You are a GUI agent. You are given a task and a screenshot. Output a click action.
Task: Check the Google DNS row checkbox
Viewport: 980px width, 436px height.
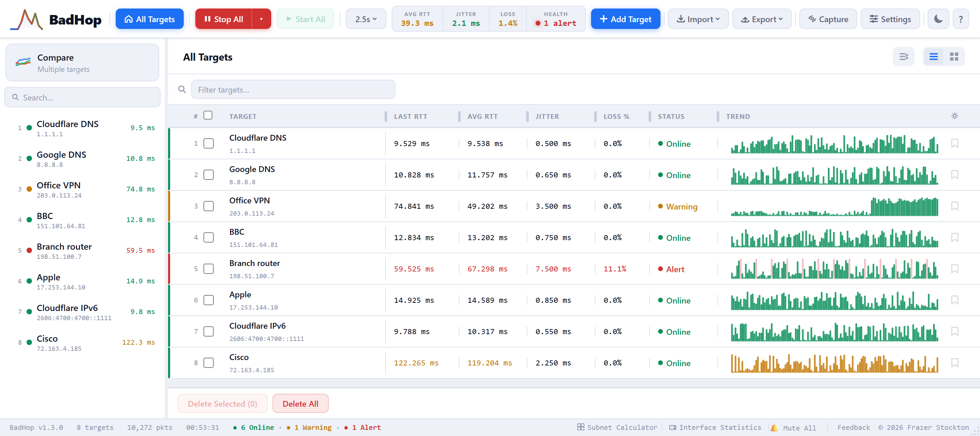click(209, 174)
